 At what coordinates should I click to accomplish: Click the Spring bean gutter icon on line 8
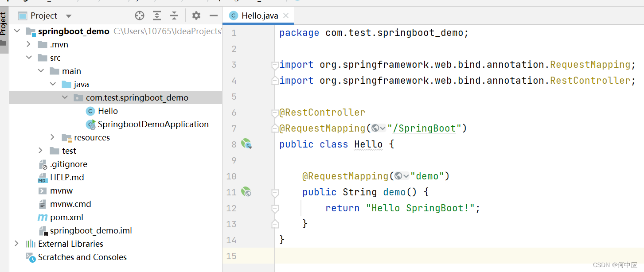[x=246, y=144]
